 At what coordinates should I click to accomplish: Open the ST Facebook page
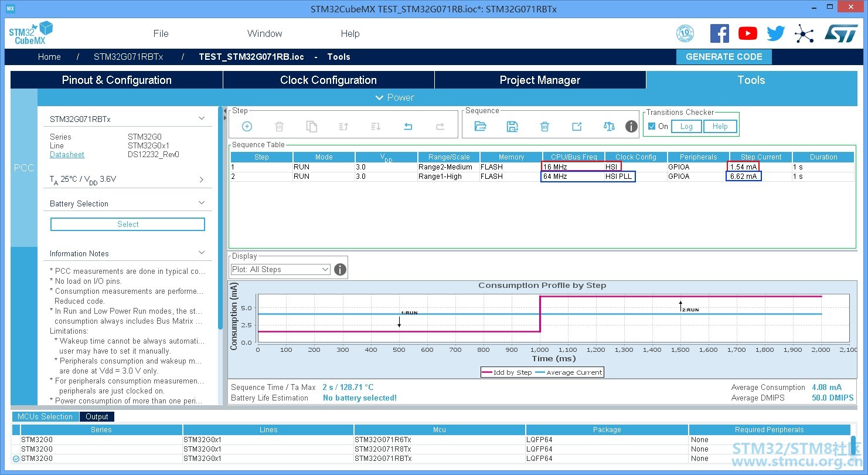[x=720, y=33]
